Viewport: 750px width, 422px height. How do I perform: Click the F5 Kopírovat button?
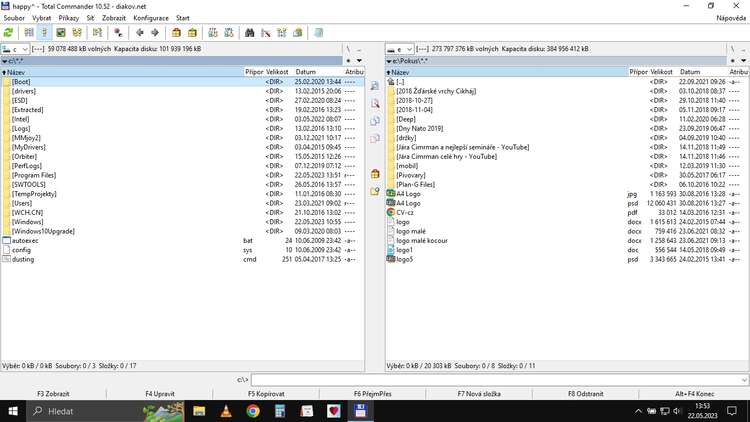[266, 394]
